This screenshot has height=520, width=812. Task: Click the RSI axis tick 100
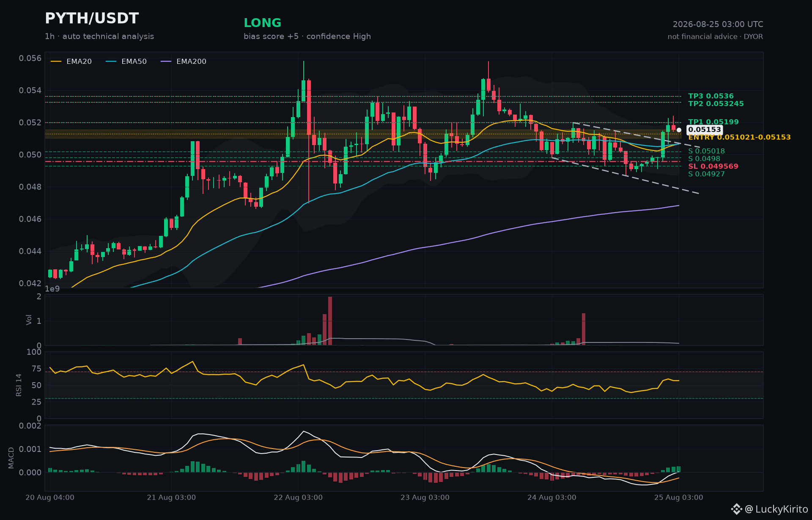[x=34, y=352]
